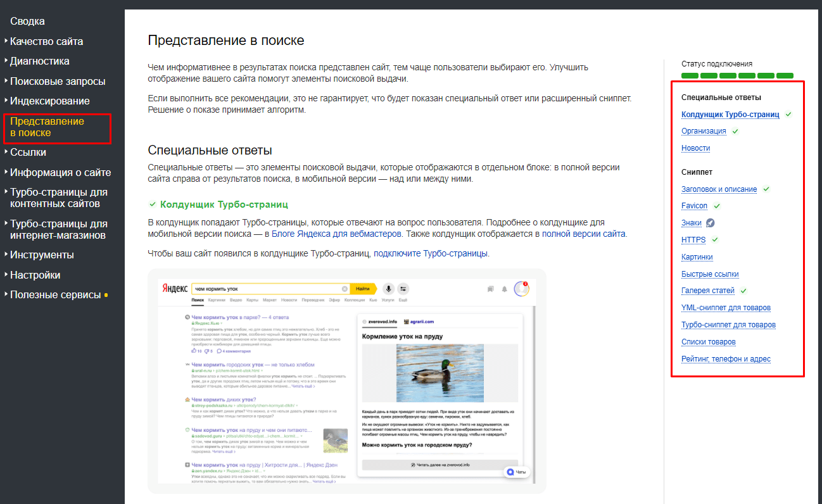Click the Специальные ответы section heading
822x504 pixels.
(x=210, y=150)
